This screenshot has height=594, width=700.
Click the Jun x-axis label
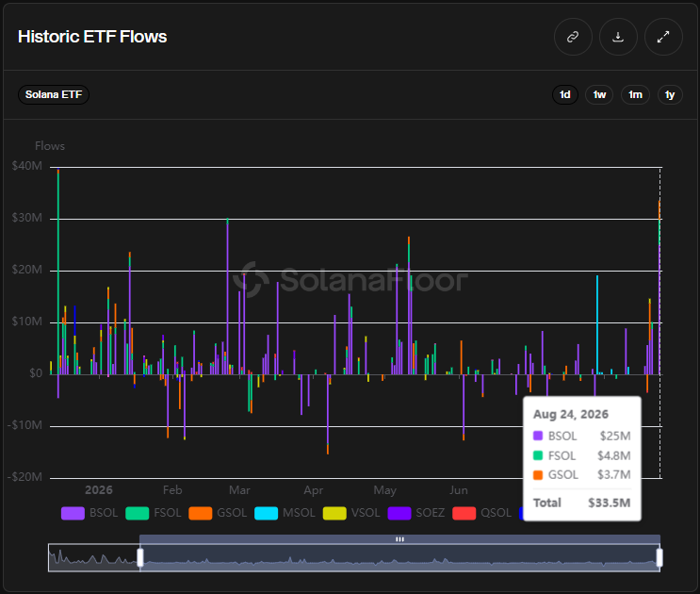[459, 490]
